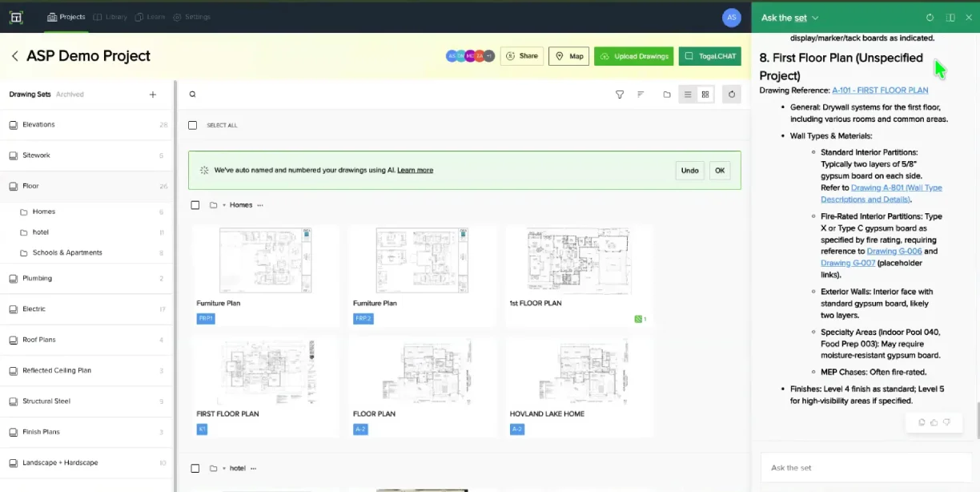Open the hotel folder more options menu
This screenshot has width=980, height=492.
pos(254,468)
